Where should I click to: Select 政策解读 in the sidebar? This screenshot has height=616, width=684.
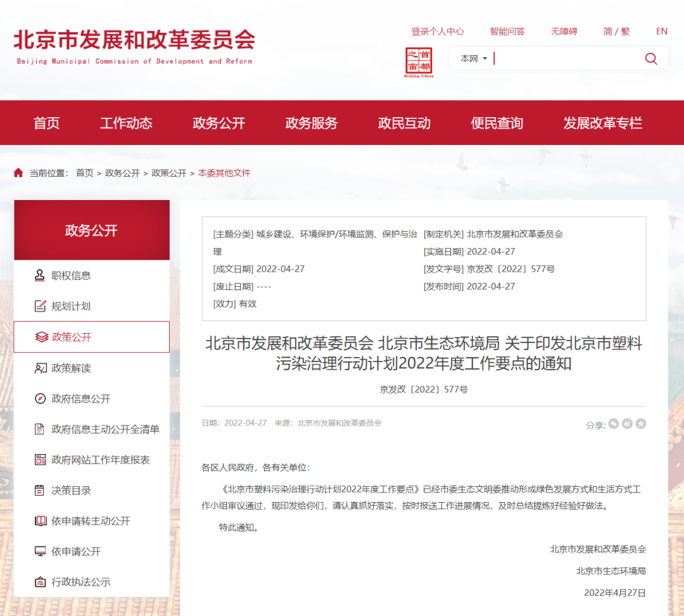71,368
